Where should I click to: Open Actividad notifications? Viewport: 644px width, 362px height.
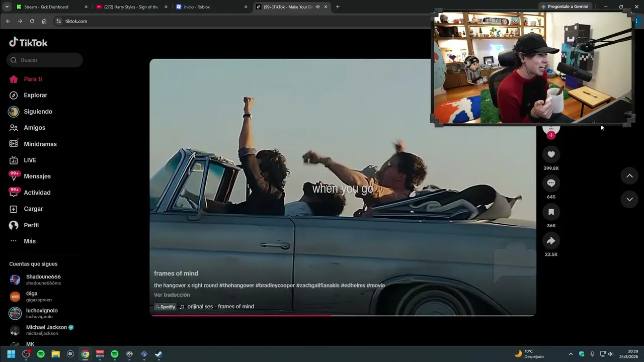click(37, 193)
